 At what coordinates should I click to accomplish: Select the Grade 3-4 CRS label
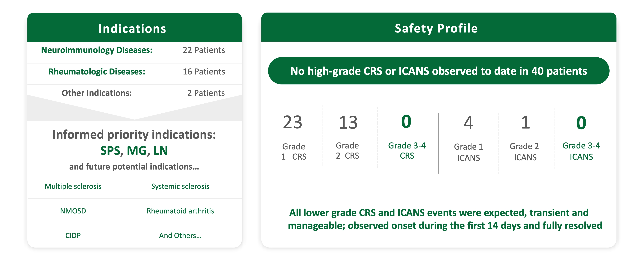coord(407,151)
